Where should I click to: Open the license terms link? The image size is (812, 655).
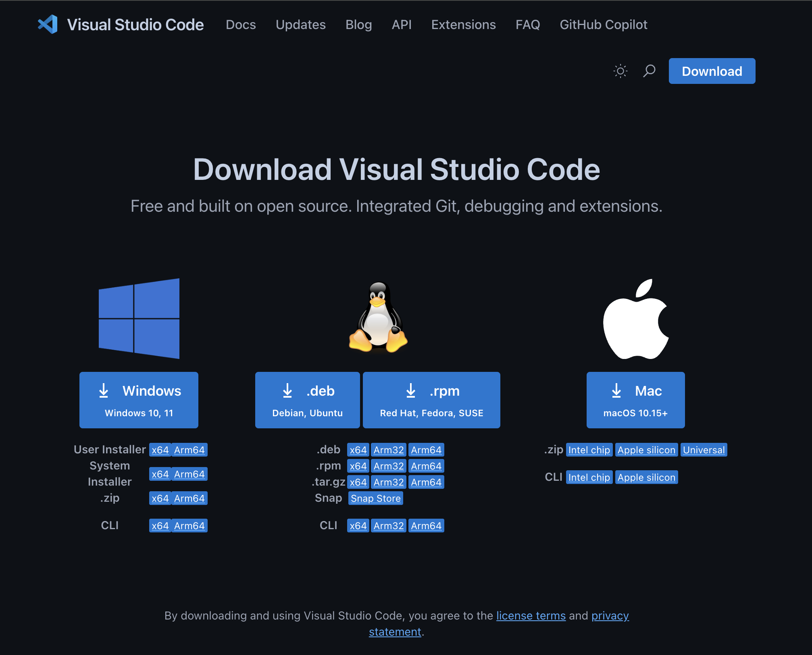(531, 615)
